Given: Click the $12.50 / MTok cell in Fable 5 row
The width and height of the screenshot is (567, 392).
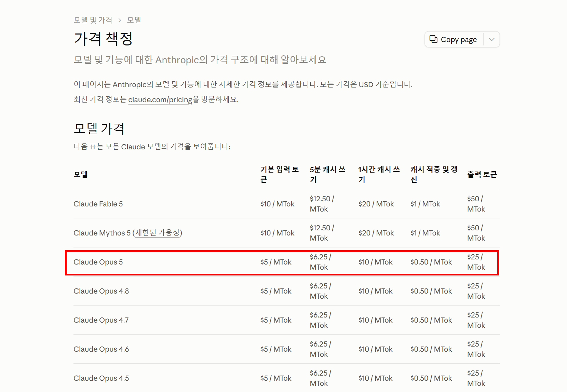Looking at the screenshot, I should (x=322, y=204).
